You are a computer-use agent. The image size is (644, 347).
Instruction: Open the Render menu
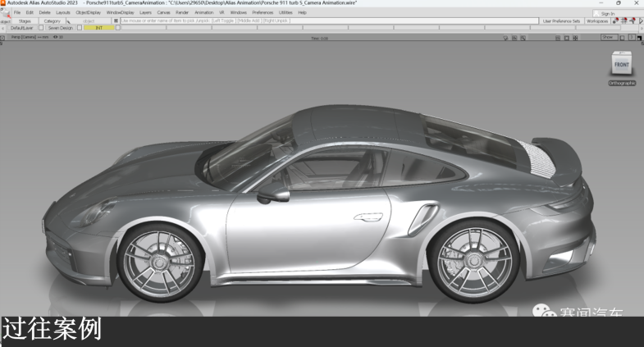(182, 12)
